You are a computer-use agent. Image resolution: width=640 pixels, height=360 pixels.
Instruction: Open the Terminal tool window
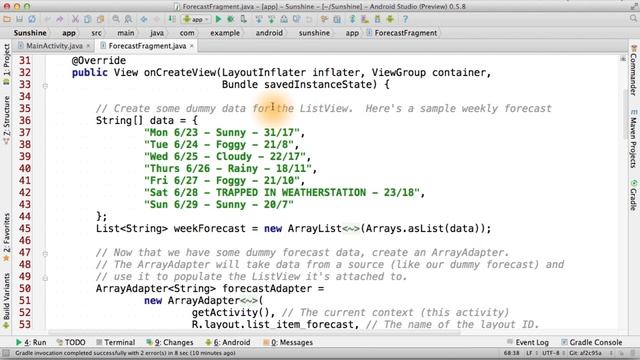(x=116, y=342)
